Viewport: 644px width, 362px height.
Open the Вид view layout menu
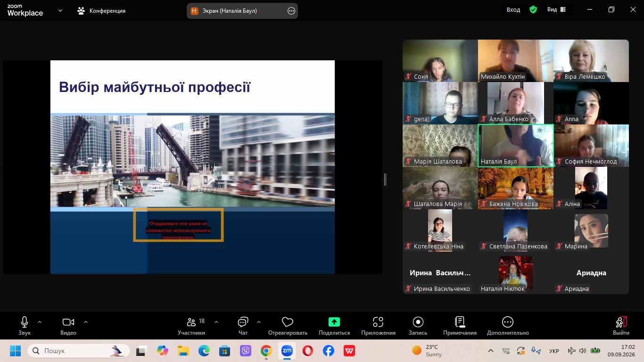tap(556, 10)
